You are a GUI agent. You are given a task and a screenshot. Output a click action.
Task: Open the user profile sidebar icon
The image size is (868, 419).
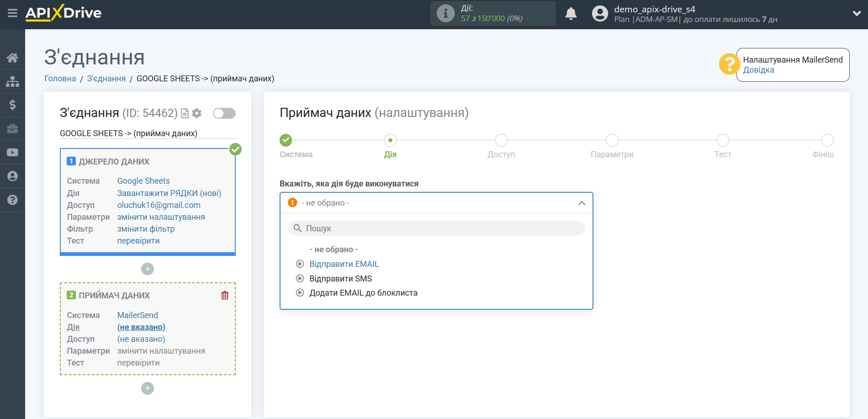tap(12, 176)
